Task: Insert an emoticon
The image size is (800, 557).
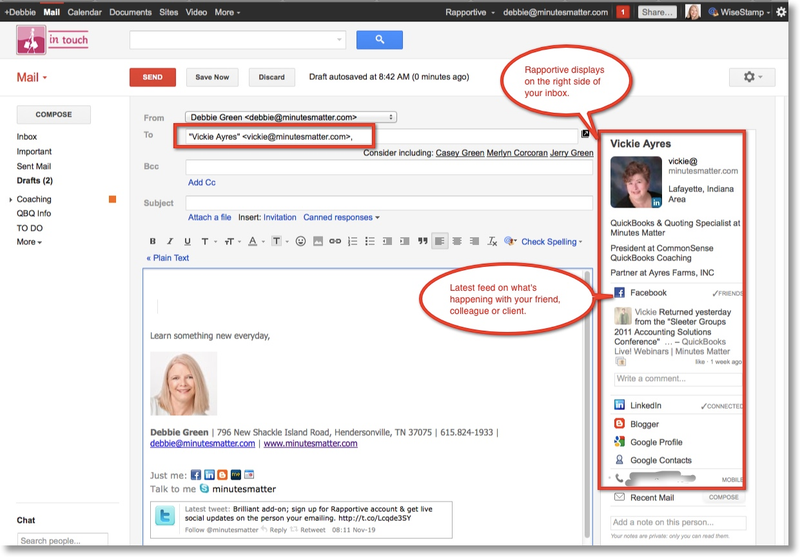Action: point(301,241)
